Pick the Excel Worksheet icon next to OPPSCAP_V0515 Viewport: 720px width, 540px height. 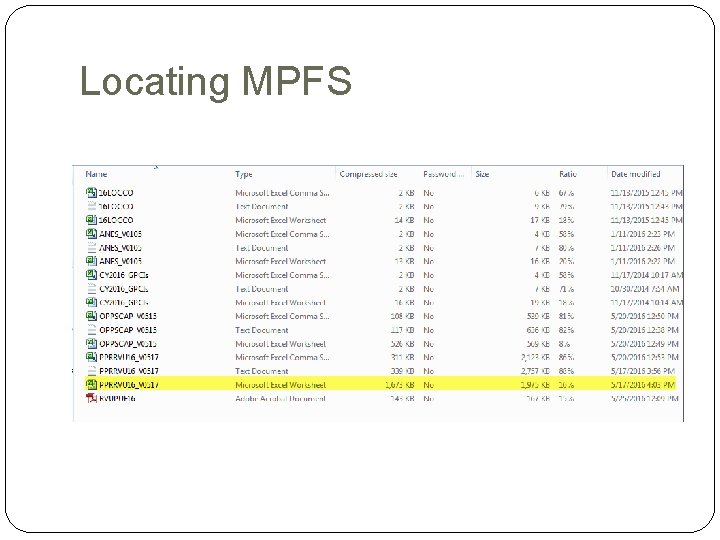(x=91, y=343)
